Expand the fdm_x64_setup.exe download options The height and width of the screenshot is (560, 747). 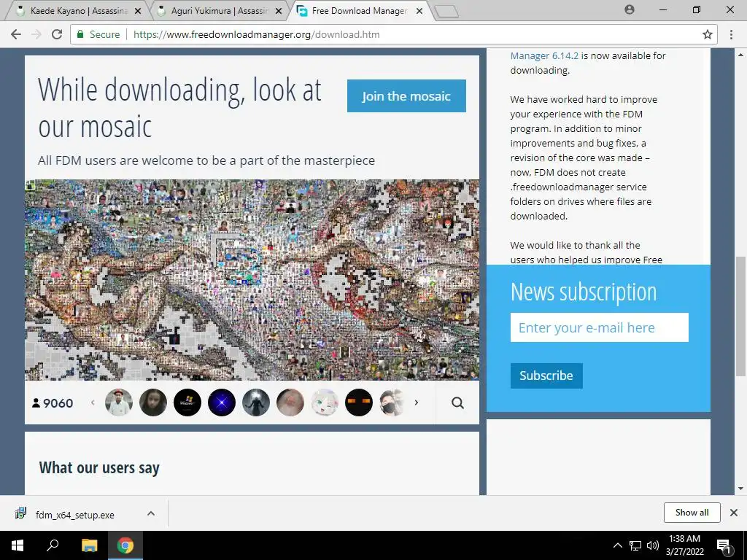(x=151, y=513)
